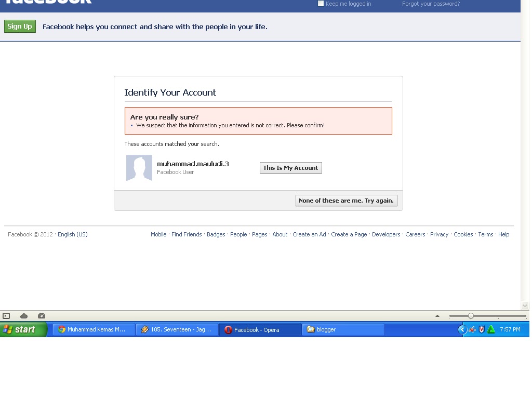The image size is (532, 399).
Task: Open the Pages footer link
Action: (x=260, y=234)
